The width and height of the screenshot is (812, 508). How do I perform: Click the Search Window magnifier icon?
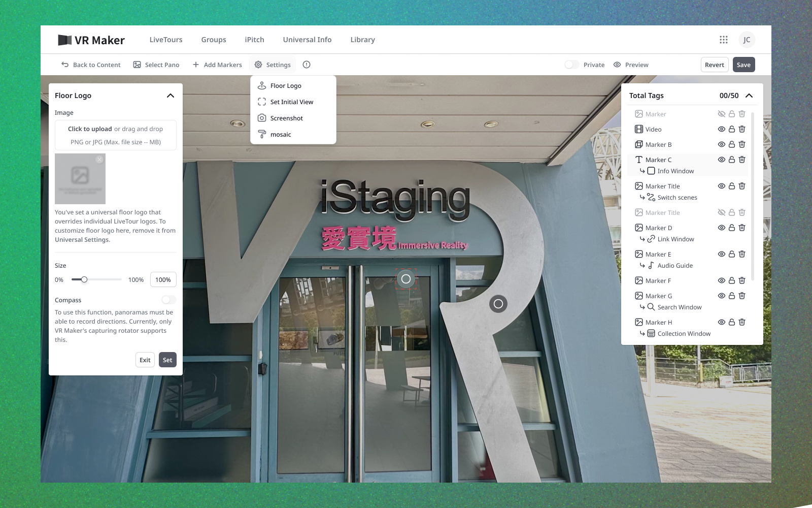coord(651,307)
